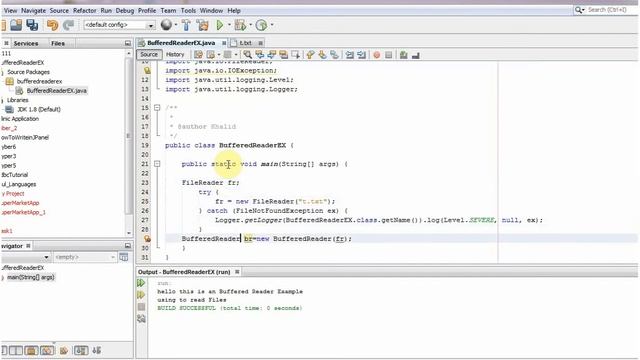Toggle Highlight Search in editor toolbar
640x360 pixels.
[x=283, y=55]
